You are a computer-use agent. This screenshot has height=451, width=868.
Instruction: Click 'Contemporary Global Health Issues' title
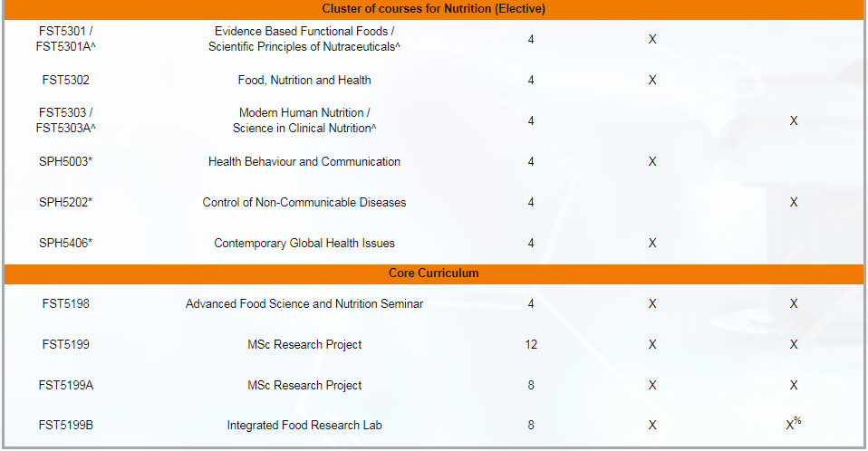pos(304,243)
